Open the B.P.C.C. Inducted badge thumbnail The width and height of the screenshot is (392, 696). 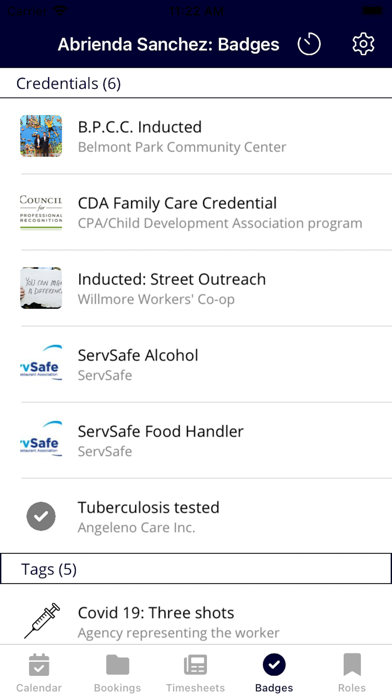pos(41,136)
